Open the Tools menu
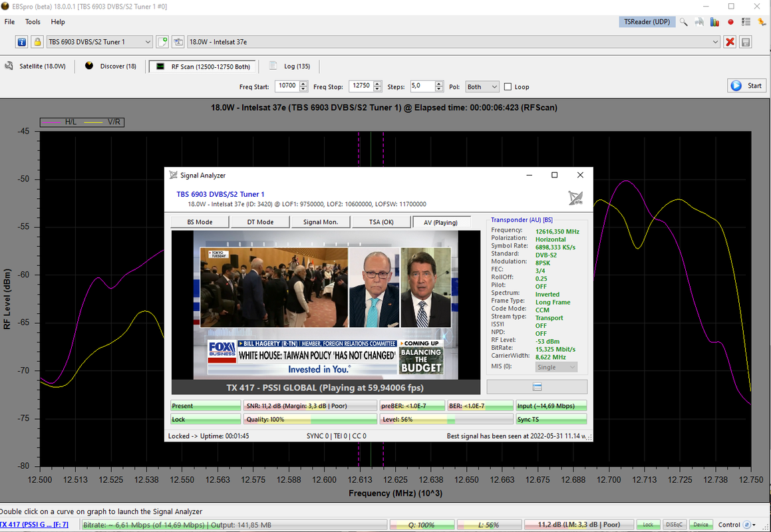 click(33, 22)
